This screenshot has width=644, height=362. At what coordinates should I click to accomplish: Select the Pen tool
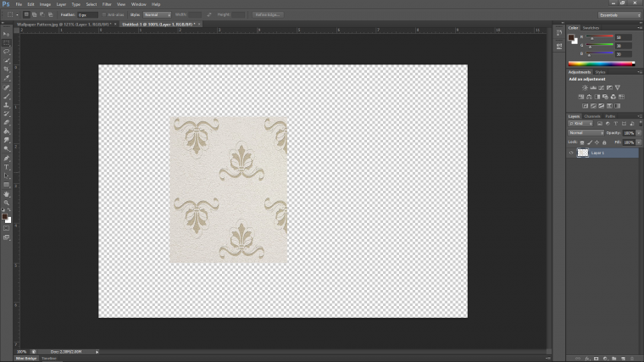click(x=6, y=159)
